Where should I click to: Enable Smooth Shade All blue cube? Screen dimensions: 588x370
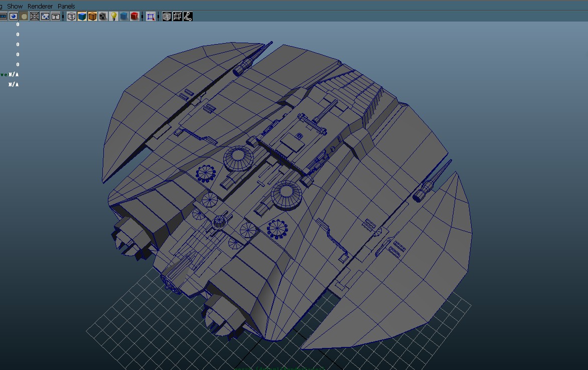coord(82,16)
